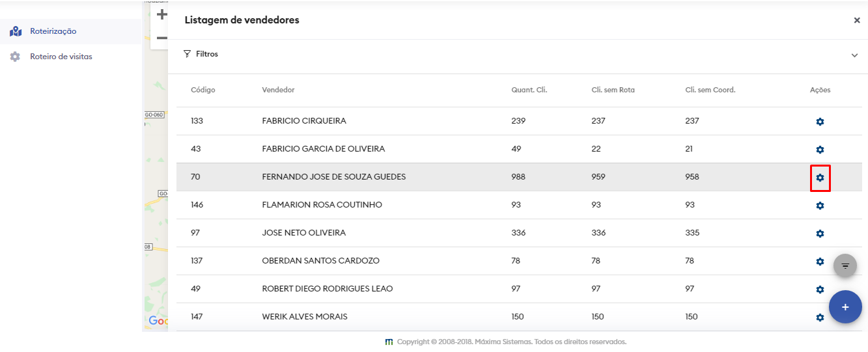Close the Listagem de vendedores panel
The image size is (868, 352).
(x=857, y=20)
